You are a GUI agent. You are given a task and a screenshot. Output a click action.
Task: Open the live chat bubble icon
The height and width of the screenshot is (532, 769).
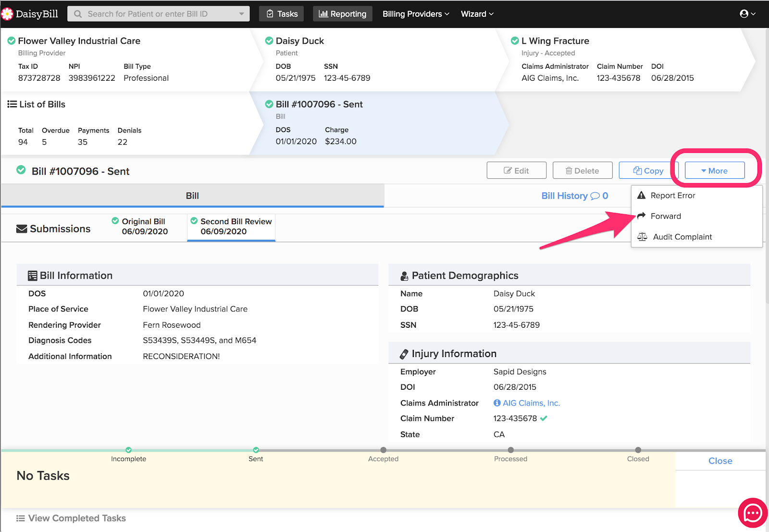[753, 513]
